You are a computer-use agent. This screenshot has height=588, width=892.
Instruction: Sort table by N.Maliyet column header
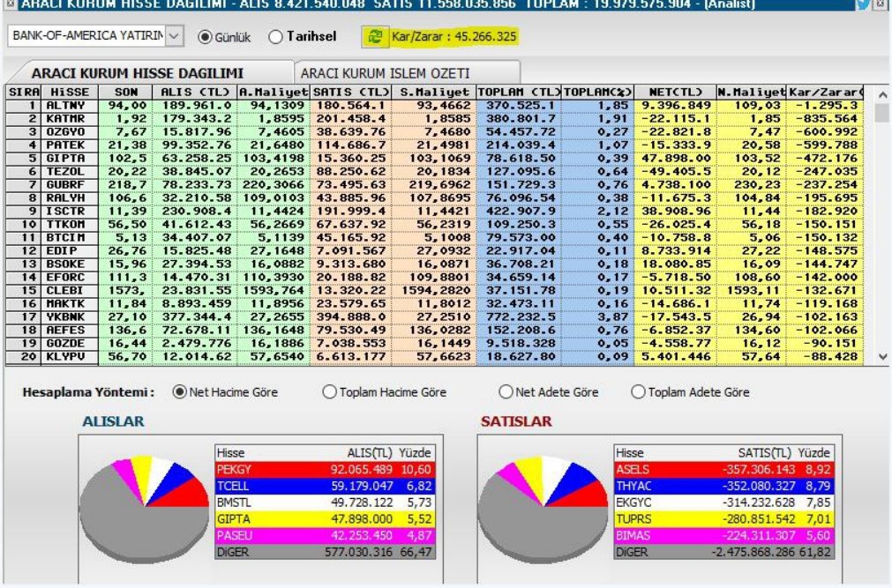click(x=751, y=93)
